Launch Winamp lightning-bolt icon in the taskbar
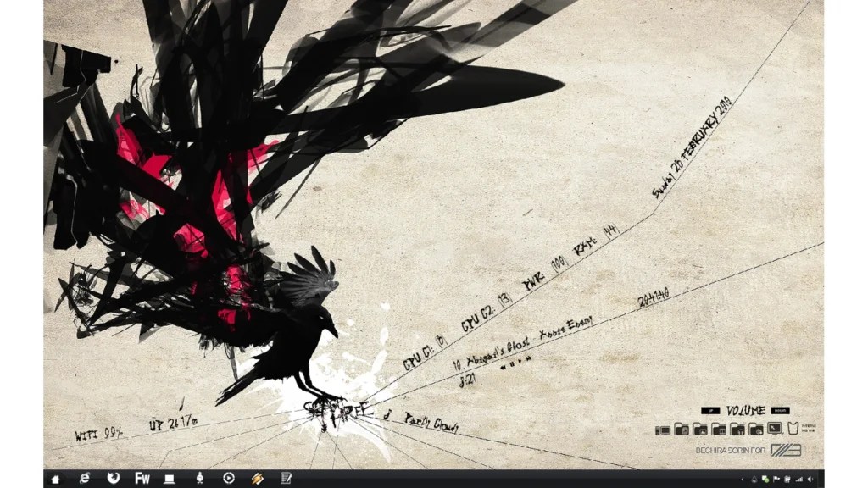 [x=258, y=479]
